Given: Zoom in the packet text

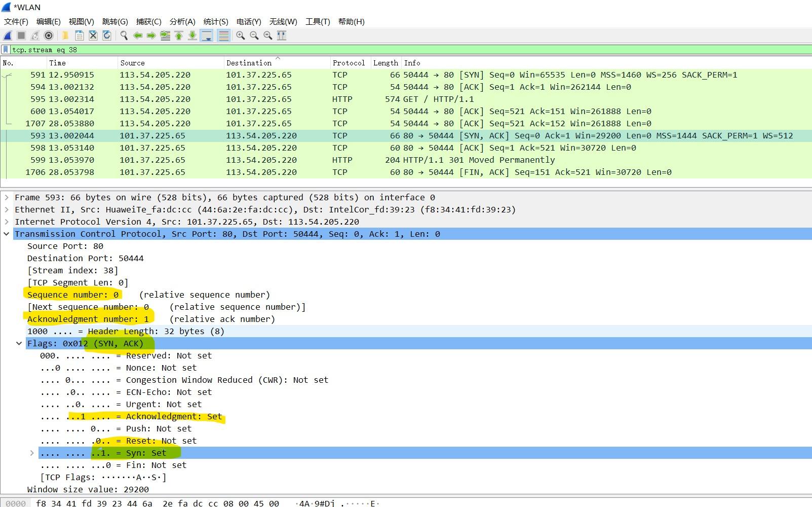Looking at the screenshot, I should pyautogui.click(x=241, y=35).
